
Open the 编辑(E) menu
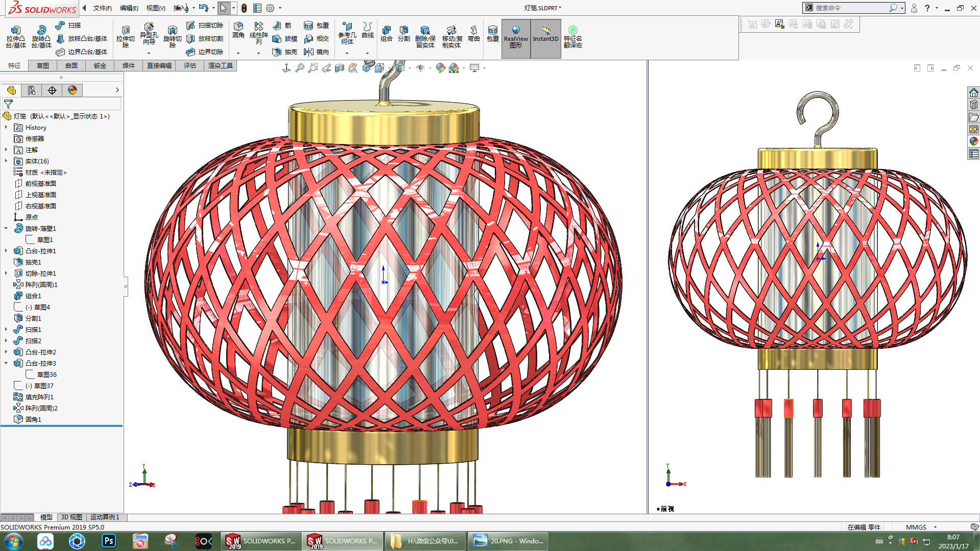pyautogui.click(x=129, y=8)
